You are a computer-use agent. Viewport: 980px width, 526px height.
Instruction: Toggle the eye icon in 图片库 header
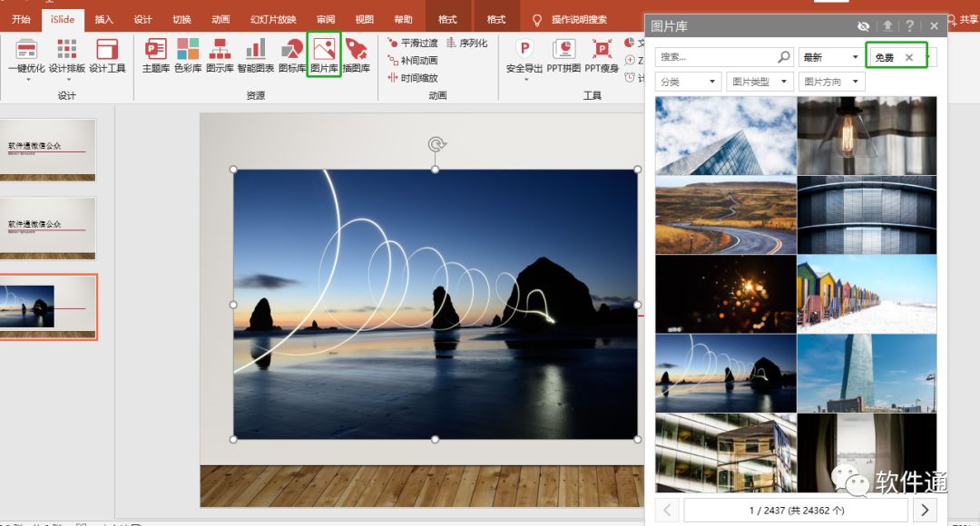point(863,26)
